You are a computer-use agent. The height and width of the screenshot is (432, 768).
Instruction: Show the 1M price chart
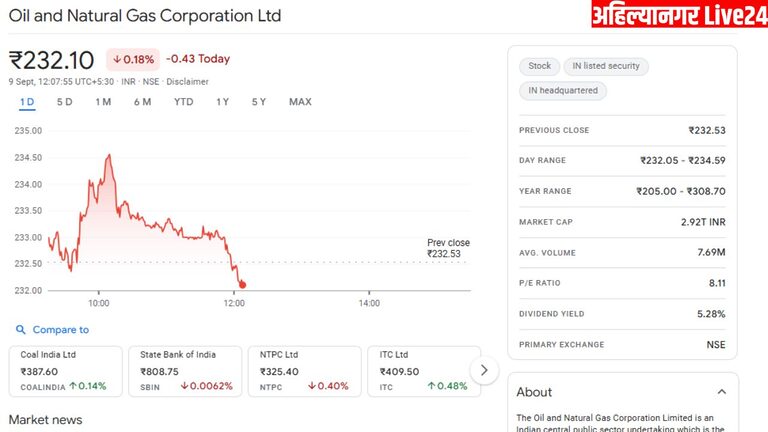pos(103,102)
